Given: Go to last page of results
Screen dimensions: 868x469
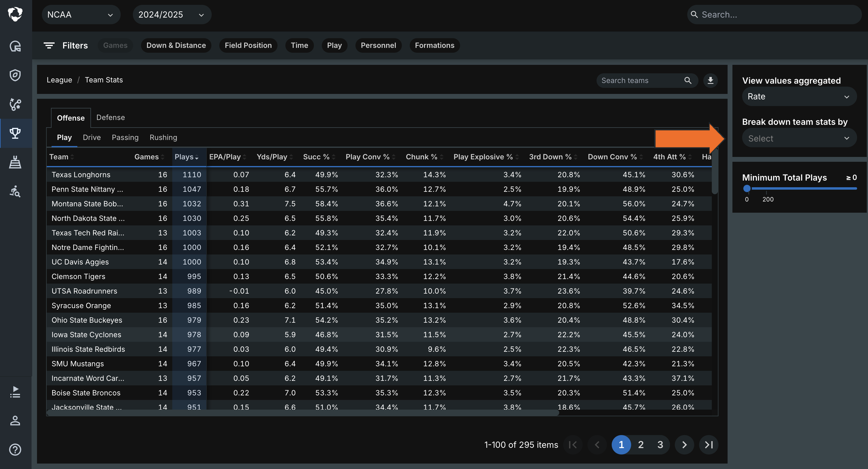Looking at the screenshot, I should [x=708, y=445].
